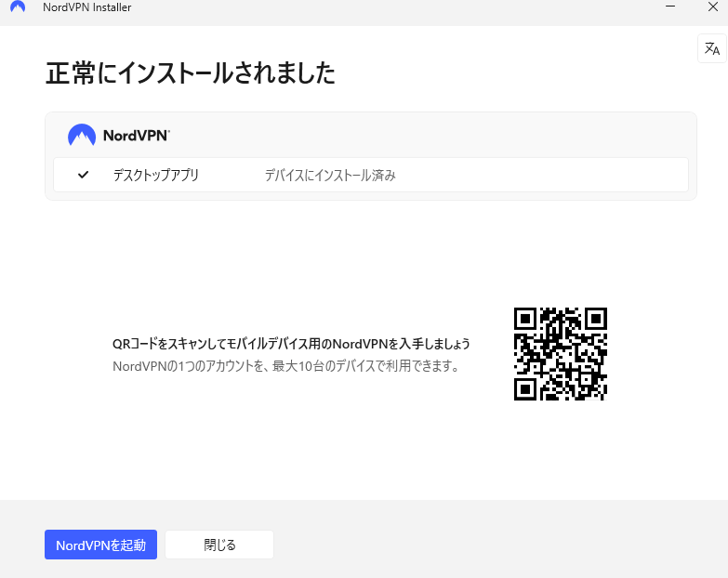Open the language selection icon

click(x=712, y=48)
